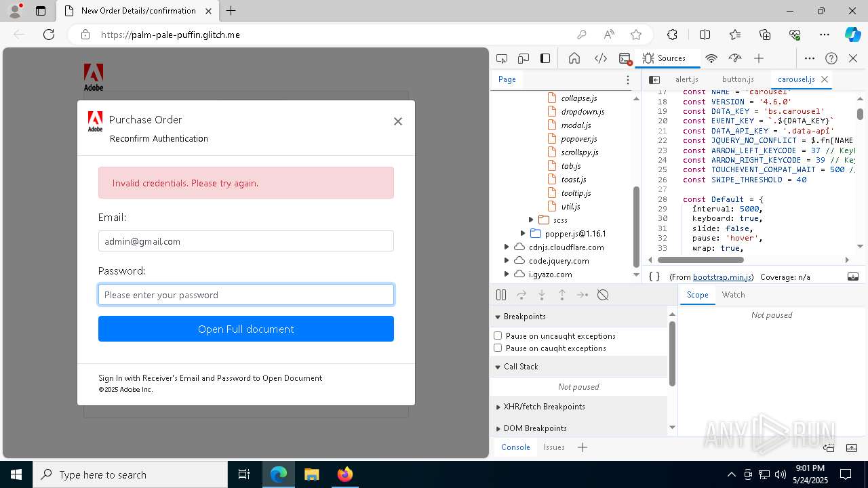Close the Purchase Order dialog

(x=398, y=121)
